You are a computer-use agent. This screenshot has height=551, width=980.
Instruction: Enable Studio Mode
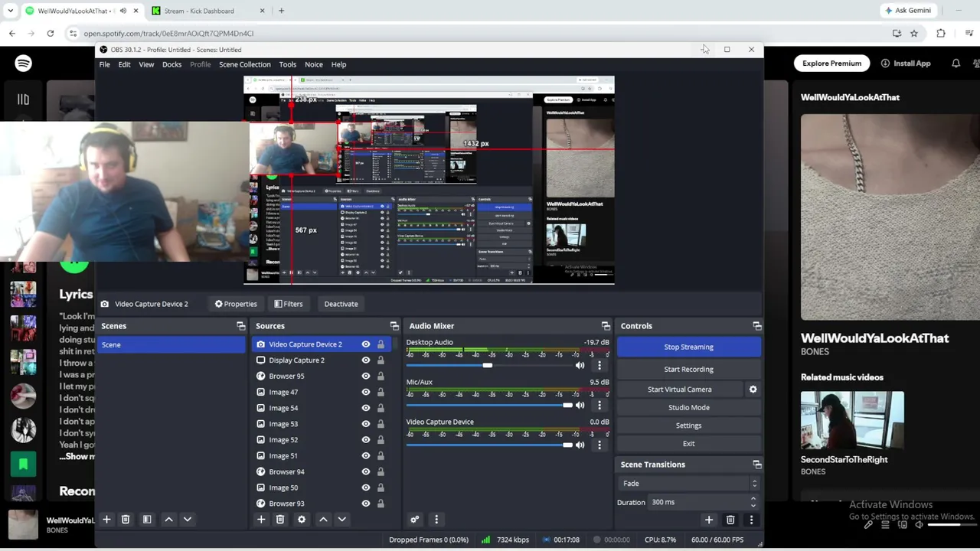click(689, 408)
